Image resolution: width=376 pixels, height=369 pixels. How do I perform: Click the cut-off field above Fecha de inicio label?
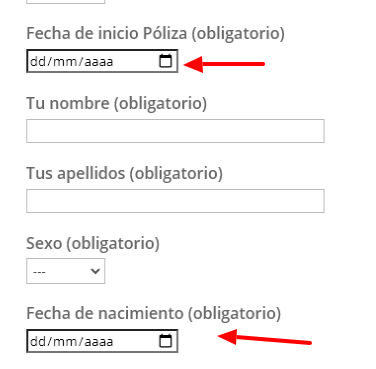coord(66,2)
